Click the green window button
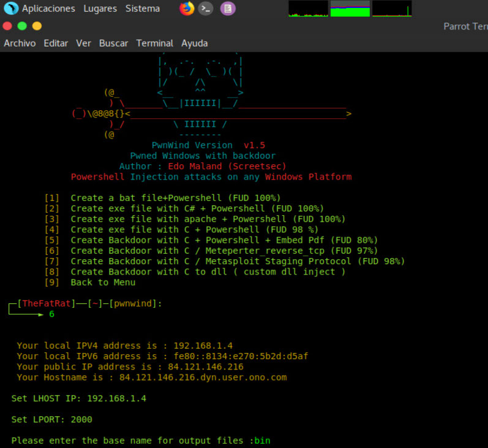Image resolution: width=488 pixels, height=448 pixels. coord(22,26)
